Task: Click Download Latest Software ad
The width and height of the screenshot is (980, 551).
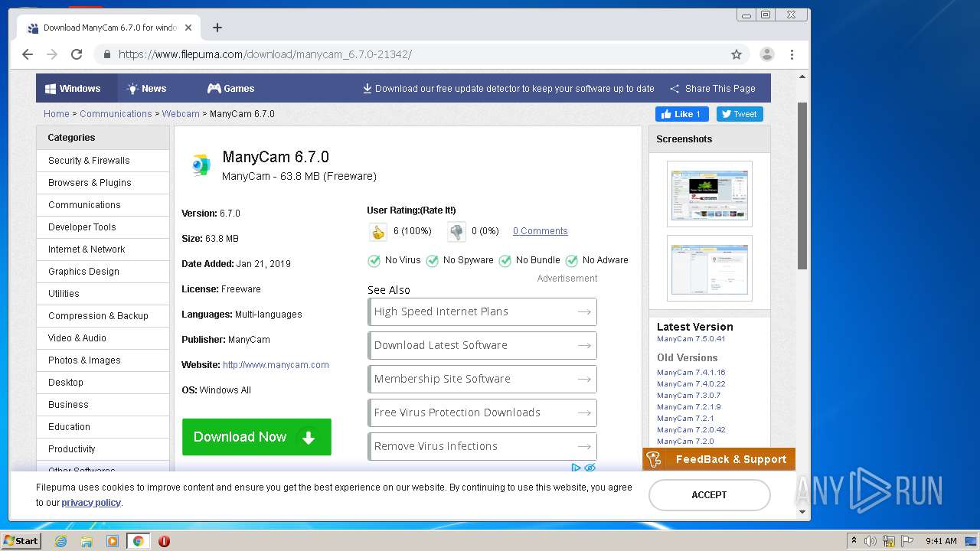Action: [482, 345]
